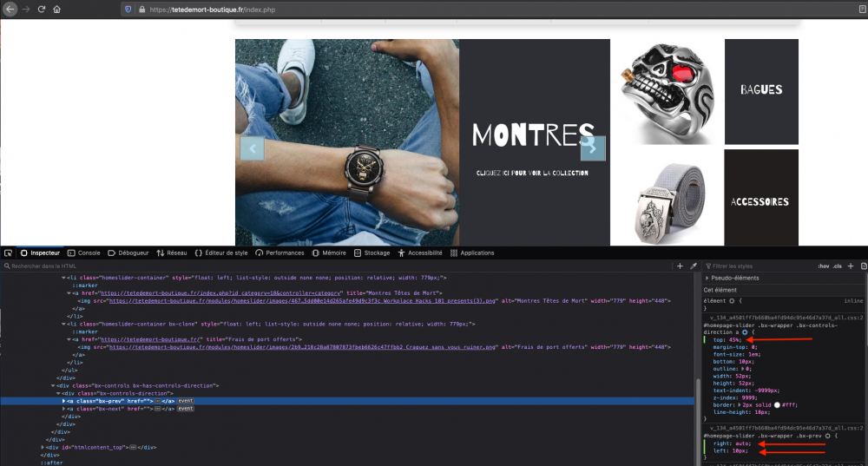Click the selector target icon for the .bx-prev rule

click(827, 436)
